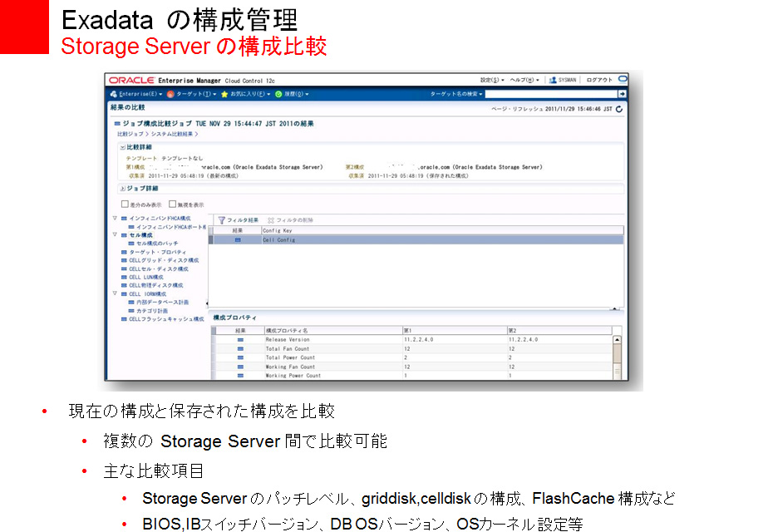Image resolution: width=768 pixels, height=532 pixels.
Task: Click the splitter collapse arrow beside tree panel
Action: point(207,303)
